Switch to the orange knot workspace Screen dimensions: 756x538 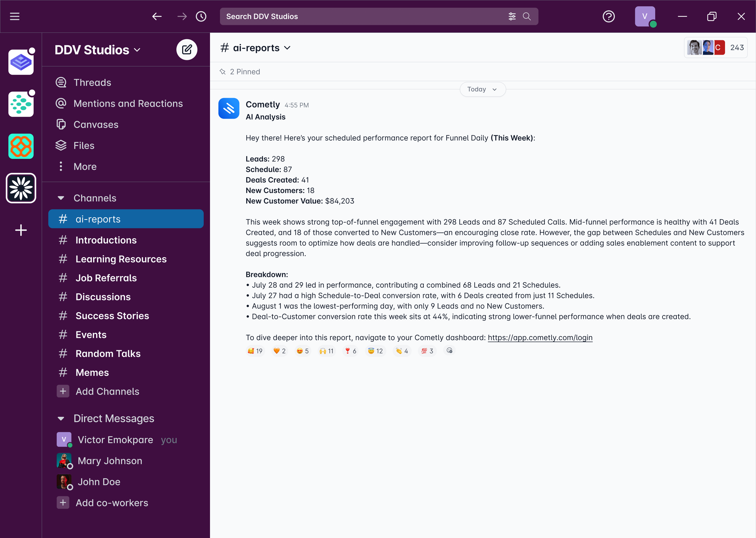click(x=21, y=146)
